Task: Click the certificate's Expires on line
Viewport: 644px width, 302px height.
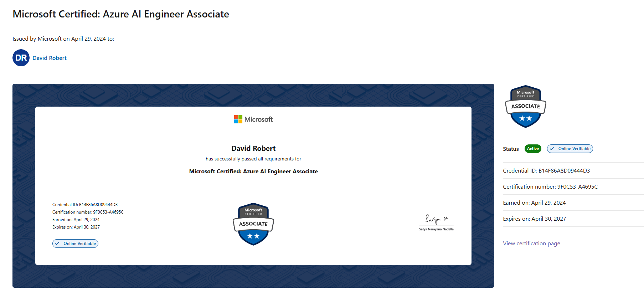Action: pos(76,227)
